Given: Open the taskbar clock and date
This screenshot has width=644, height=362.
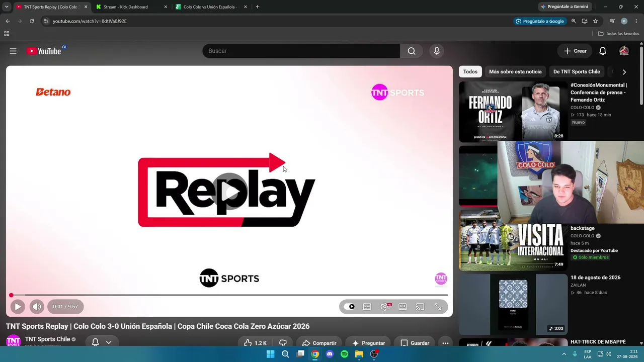Looking at the screenshot, I should pos(627,354).
